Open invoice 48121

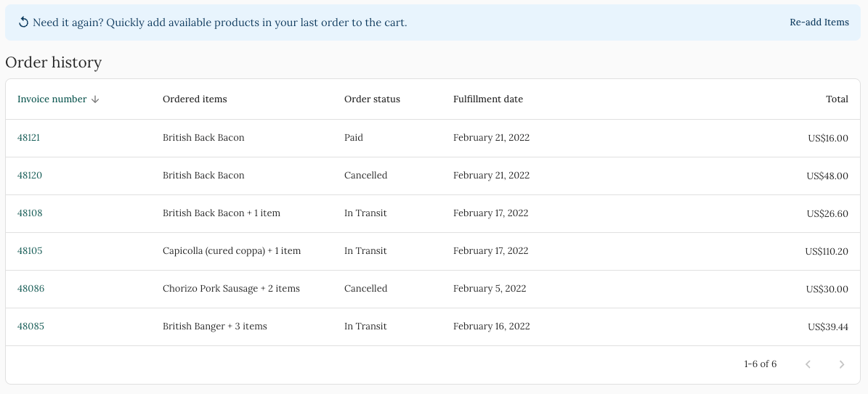click(x=29, y=138)
